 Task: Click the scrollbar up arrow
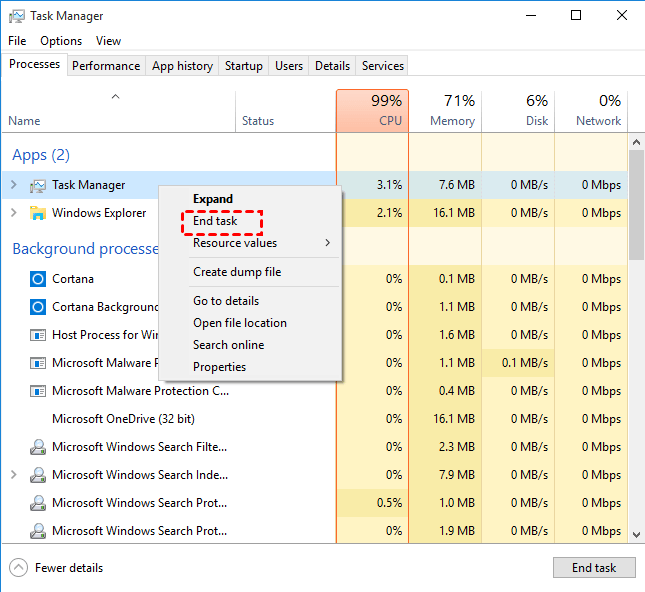click(x=636, y=142)
